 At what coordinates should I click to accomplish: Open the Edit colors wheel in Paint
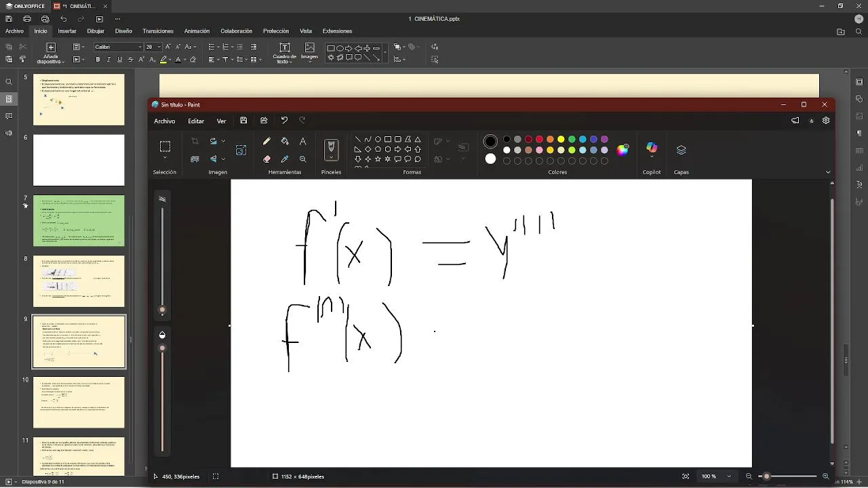pyautogui.click(x=623, y=150)
